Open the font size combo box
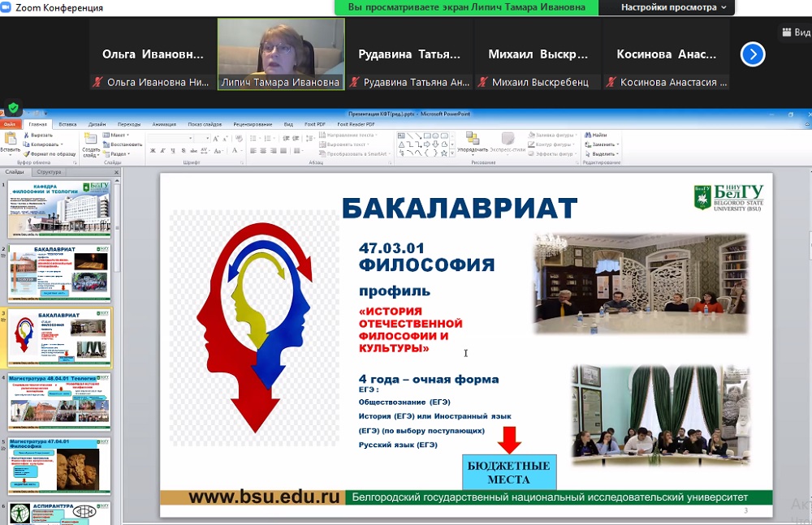The height and width of the screenshot is (525, 812). 202,138
